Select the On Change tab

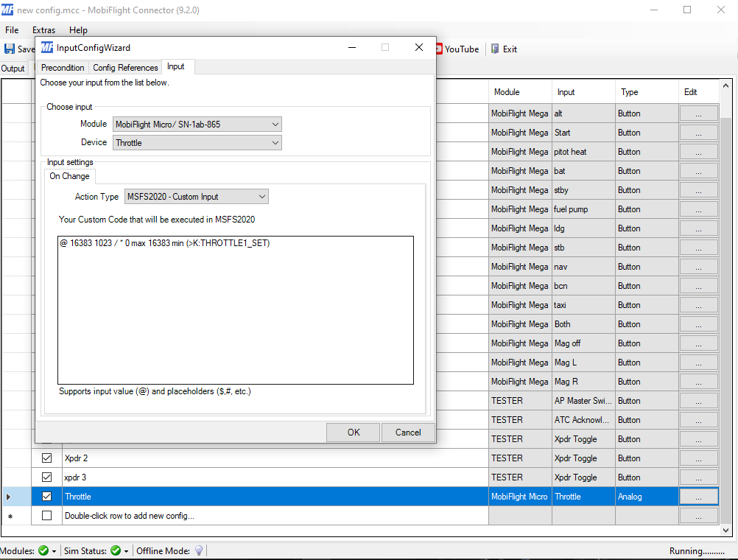70,176
